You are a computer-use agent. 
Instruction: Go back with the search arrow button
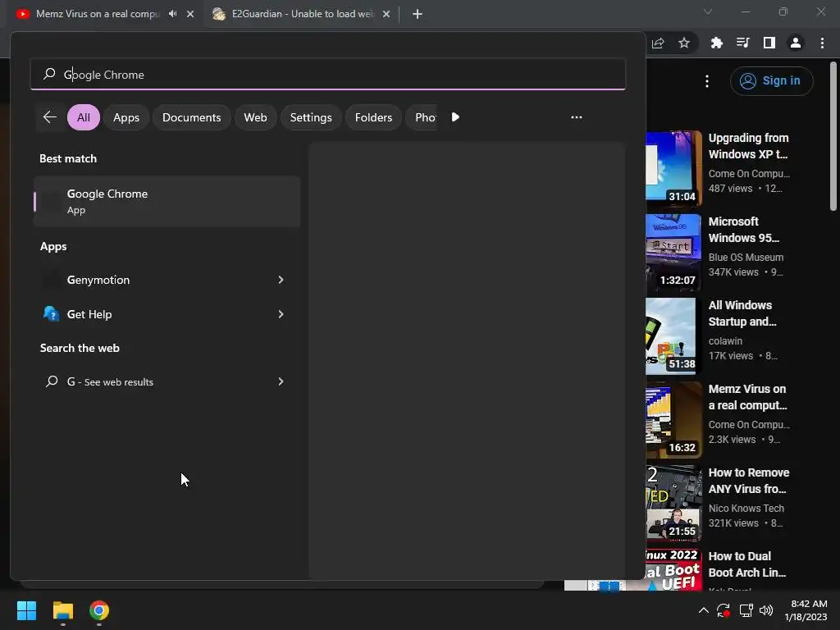point(50,117)
